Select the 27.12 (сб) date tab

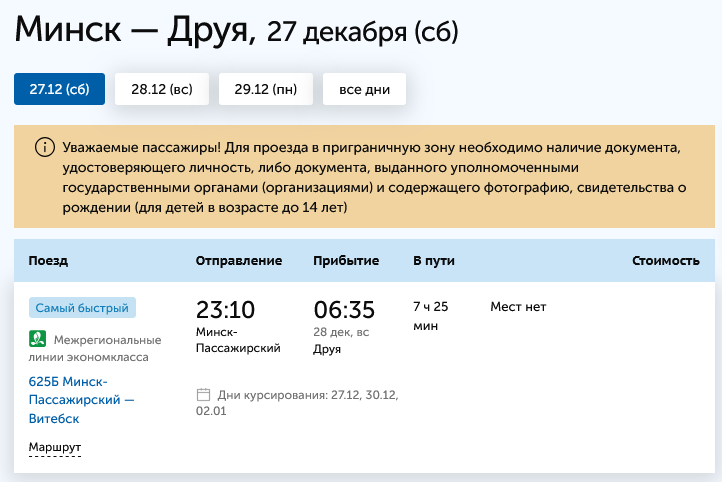coord(59,89)
